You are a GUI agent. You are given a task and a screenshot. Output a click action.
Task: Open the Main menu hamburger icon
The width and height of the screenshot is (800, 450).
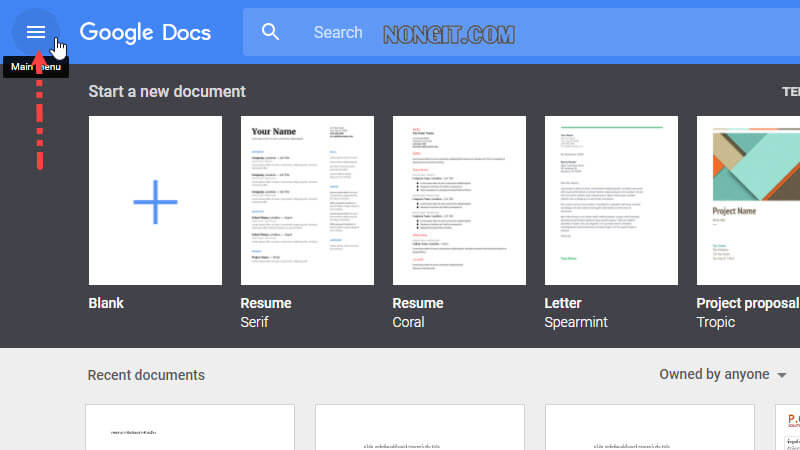tap(36, 32)
